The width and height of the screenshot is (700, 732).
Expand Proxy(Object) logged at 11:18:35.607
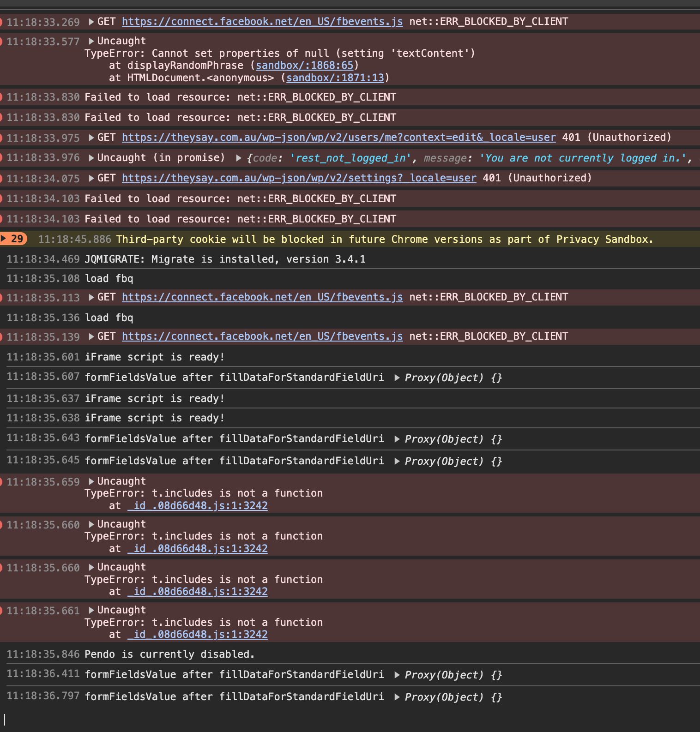[x=397, y=378]
